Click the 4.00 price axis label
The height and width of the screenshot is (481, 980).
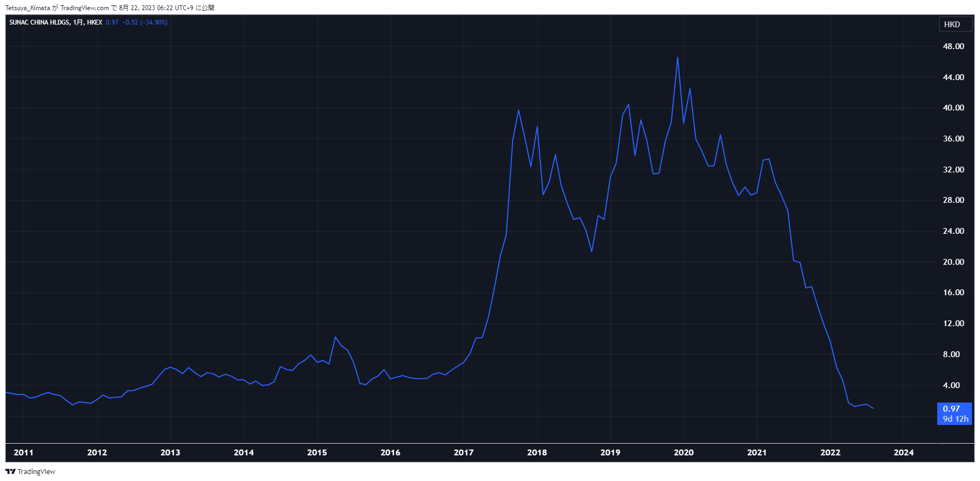coord(951,385)
